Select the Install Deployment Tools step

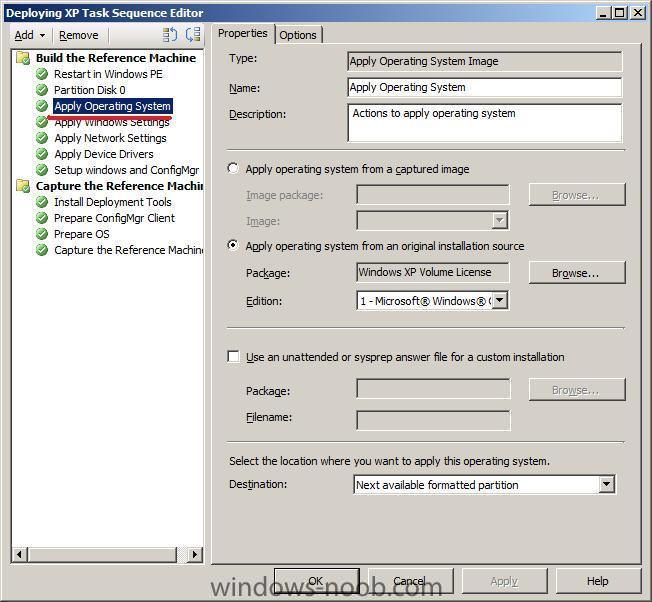point(113,202)
